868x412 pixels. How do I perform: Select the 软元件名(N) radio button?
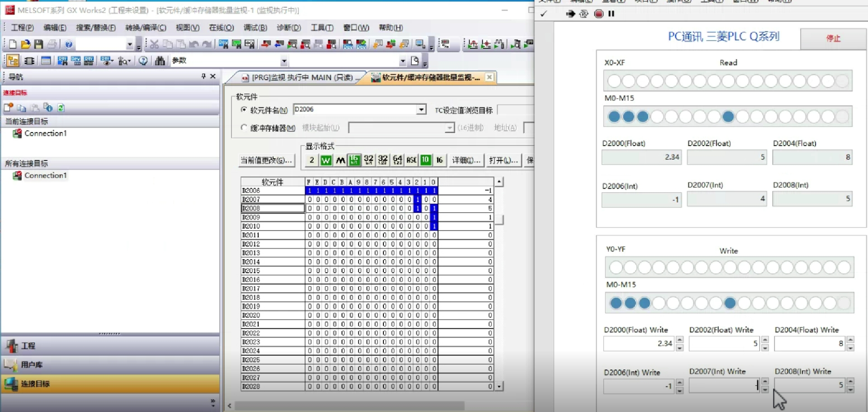point(244,110)
